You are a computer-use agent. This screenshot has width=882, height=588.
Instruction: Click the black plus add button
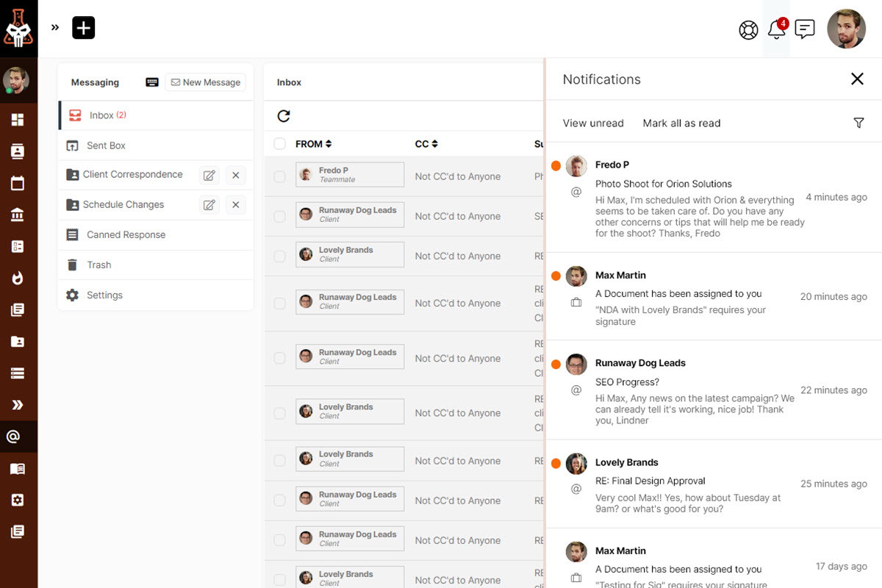click(84, 28)
